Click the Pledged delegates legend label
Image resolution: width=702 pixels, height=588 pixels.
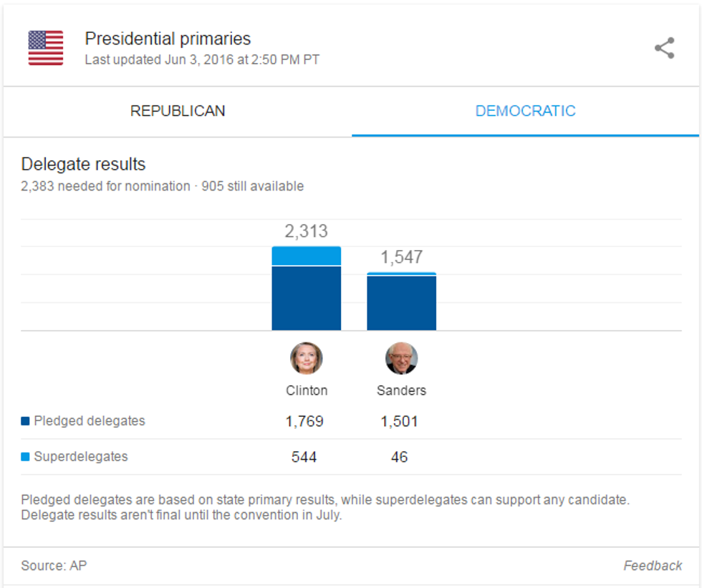pos(89,421)
